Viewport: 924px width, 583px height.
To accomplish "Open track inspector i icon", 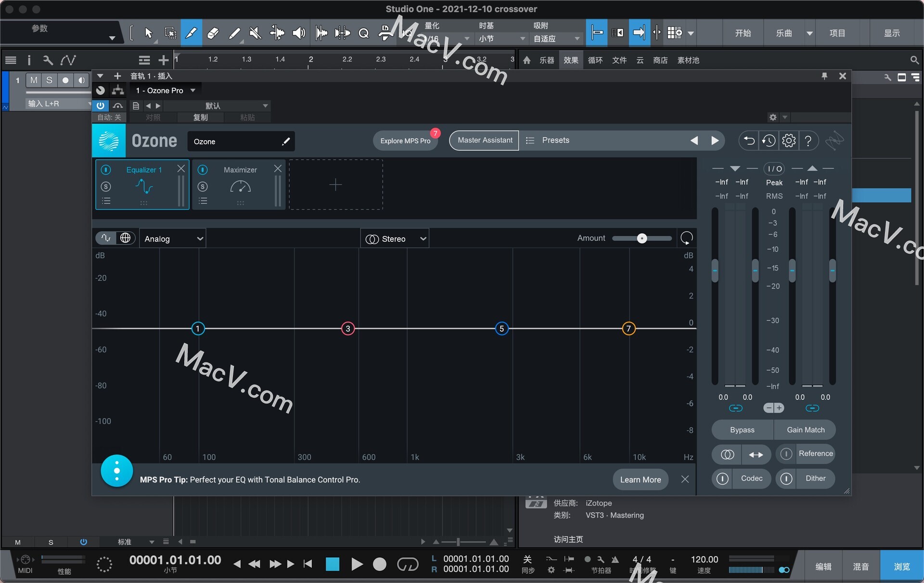I will [x=29, y=60].
